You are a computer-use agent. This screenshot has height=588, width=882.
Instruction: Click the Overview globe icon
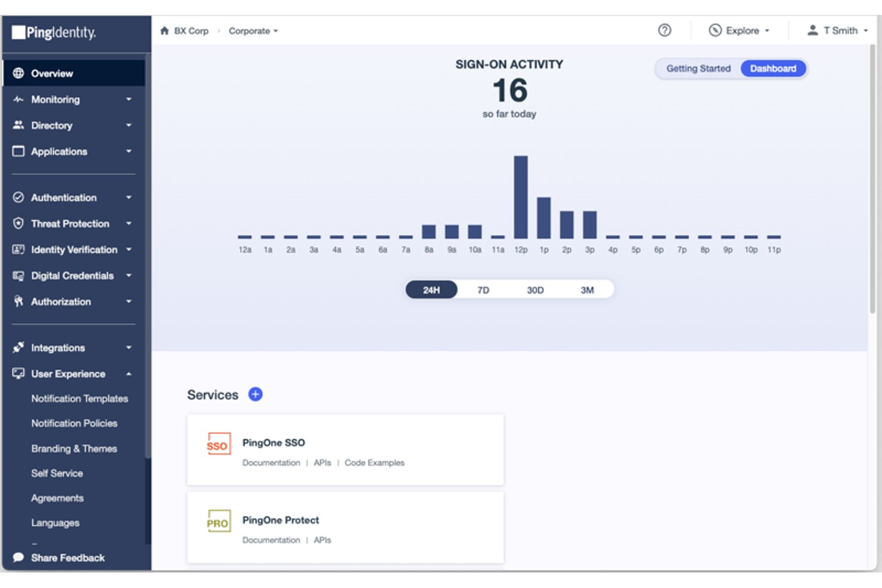[18, 73]
